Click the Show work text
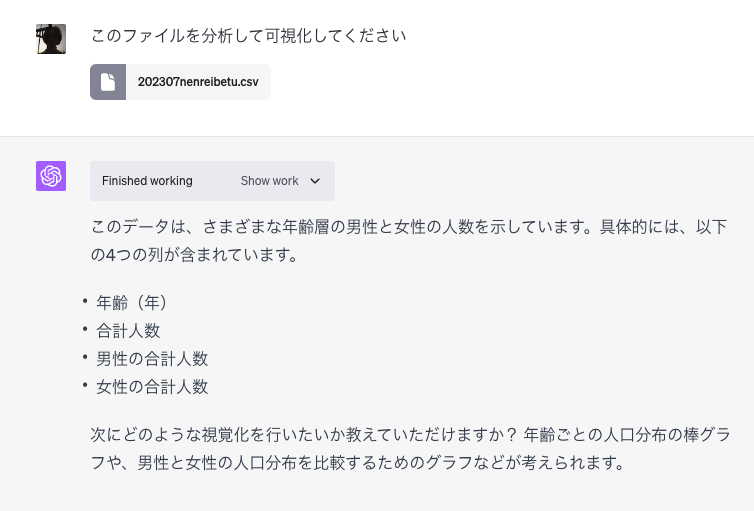The image size is (754, 511). click(x=269, y=181)
